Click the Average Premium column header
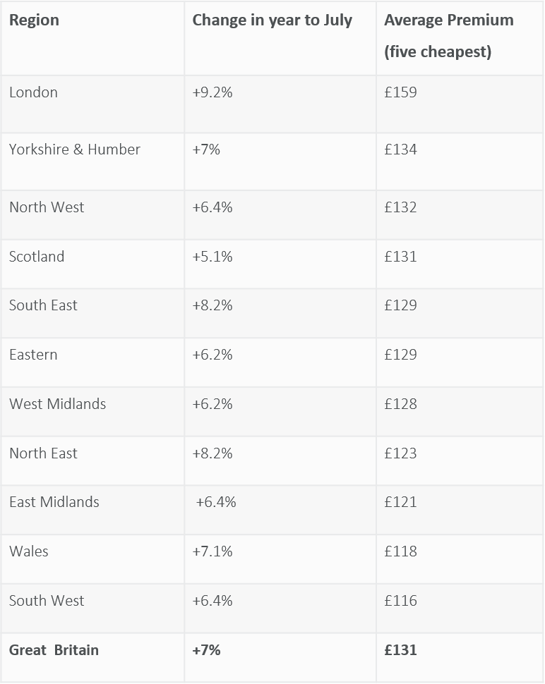Viewport: 545px width, 684px height. [x=449, y=36]
